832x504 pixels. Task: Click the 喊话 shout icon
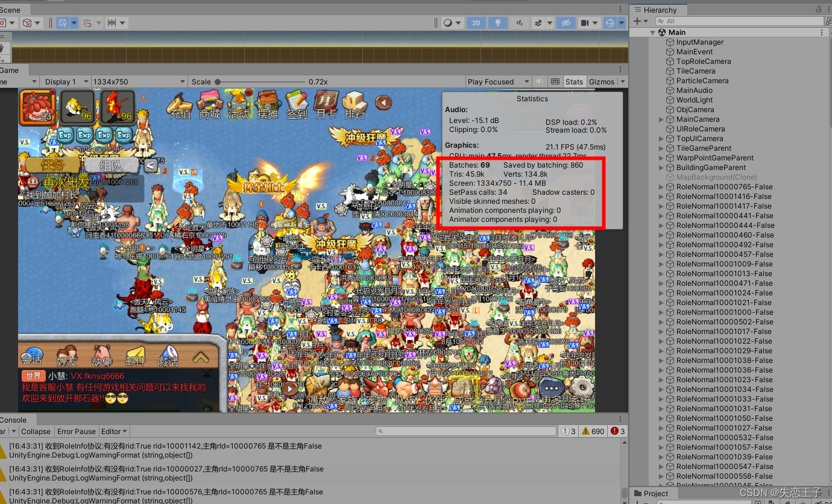click(x=168, y=356)
